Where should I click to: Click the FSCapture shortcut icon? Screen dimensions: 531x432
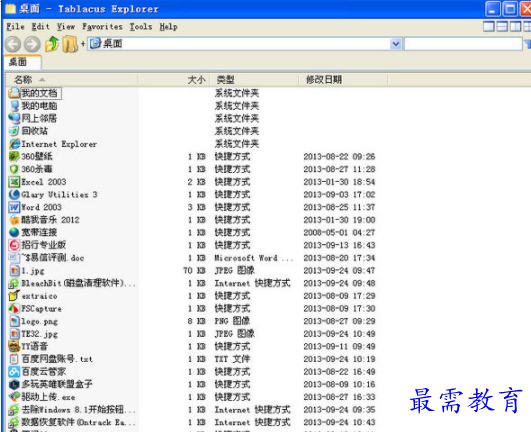pyautogui.click(x=14, y=308)
